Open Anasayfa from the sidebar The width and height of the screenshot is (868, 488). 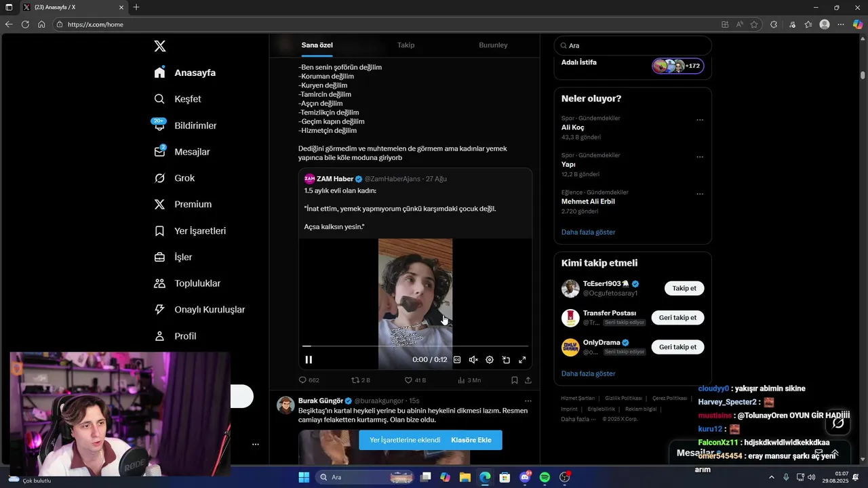click(184, 73)
